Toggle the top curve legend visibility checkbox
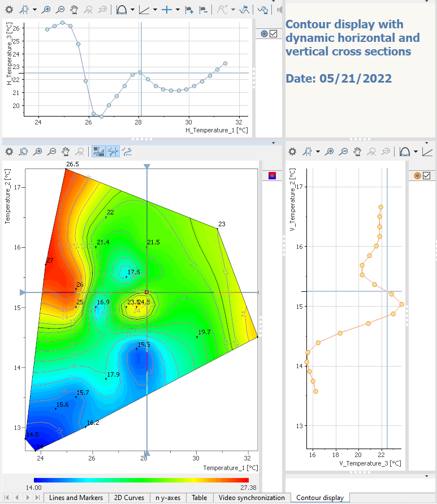This screenshot has width=437, height=504. 274,34
